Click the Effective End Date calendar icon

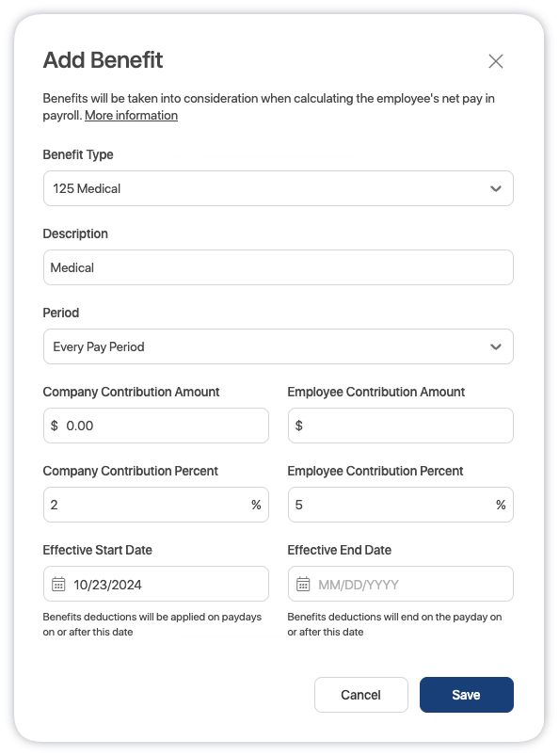point(303,584)
